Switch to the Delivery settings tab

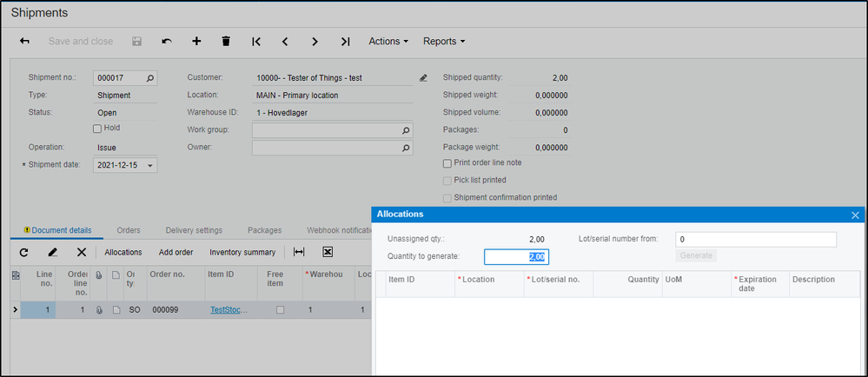click(x=194, y=230)
